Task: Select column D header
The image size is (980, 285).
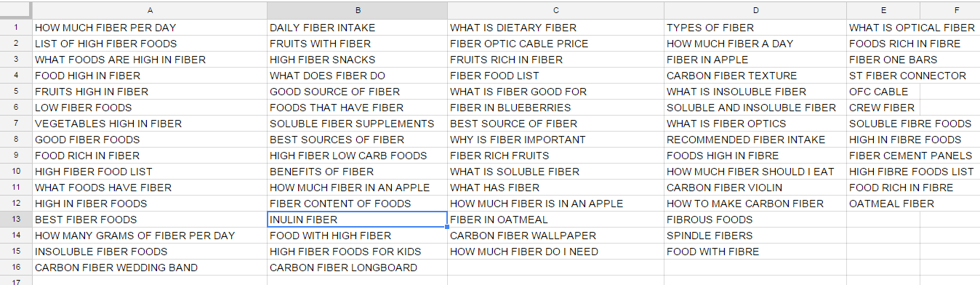Action: pyautogui.click(x=755, y=10)
